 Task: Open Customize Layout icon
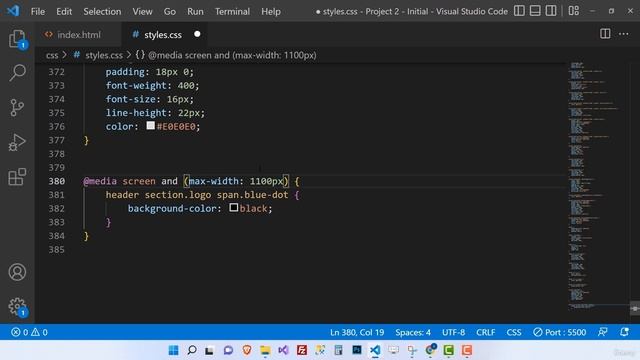[573, 11]
